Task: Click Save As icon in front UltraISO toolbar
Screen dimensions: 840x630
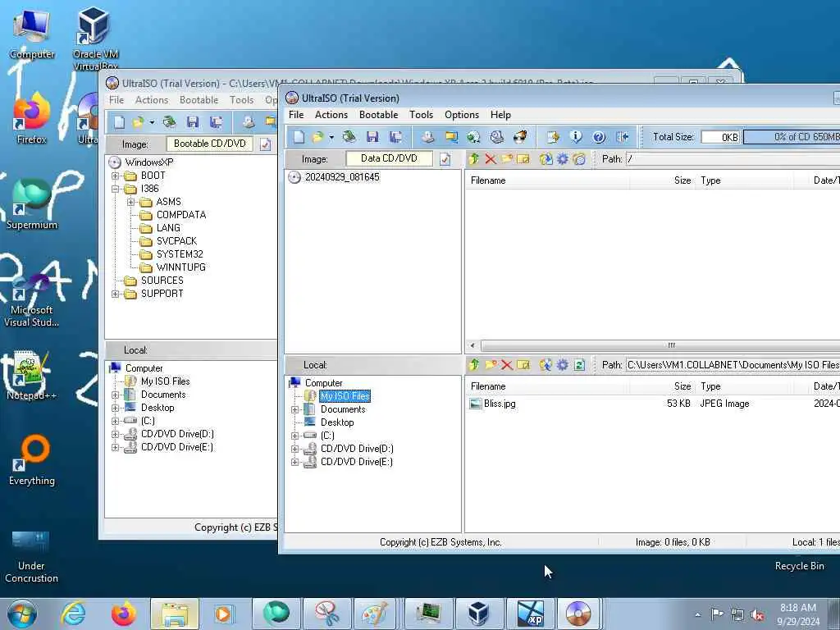Action: [x=396, y=137]
